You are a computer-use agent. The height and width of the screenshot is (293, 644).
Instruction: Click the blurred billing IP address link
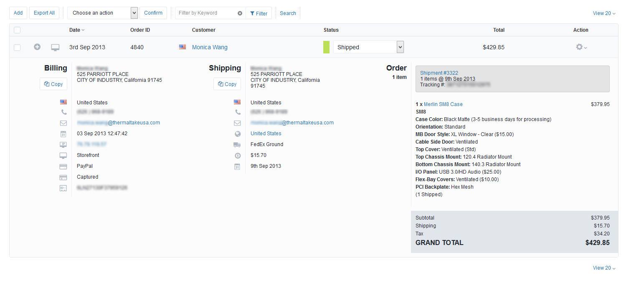91,144
